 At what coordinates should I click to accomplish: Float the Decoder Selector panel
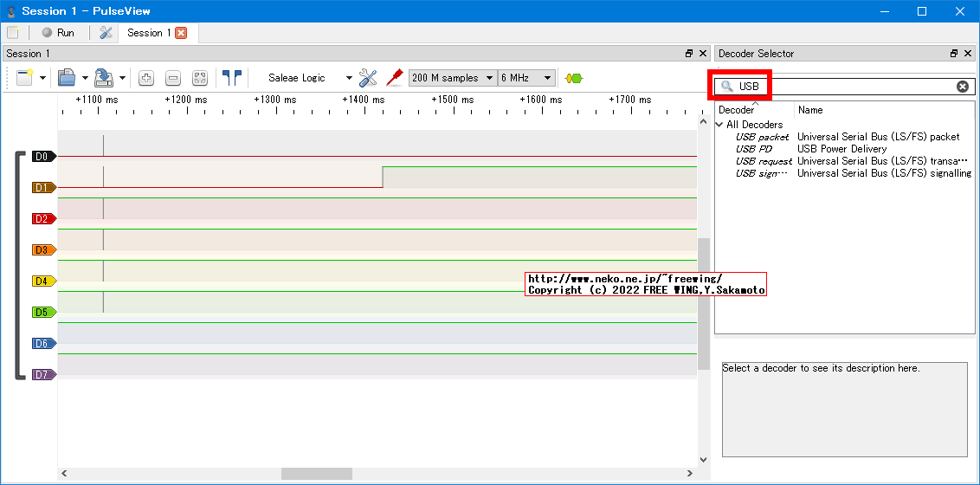coord(954,54)
